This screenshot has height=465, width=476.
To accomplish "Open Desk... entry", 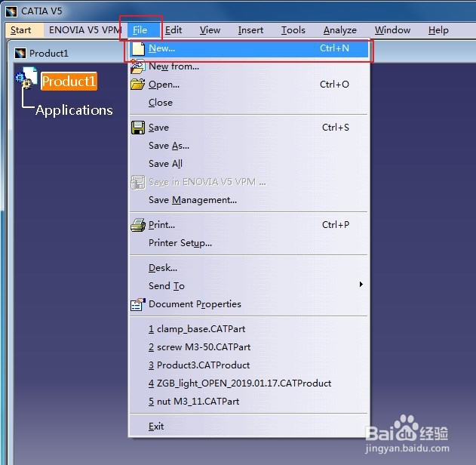I will point(249,268).
